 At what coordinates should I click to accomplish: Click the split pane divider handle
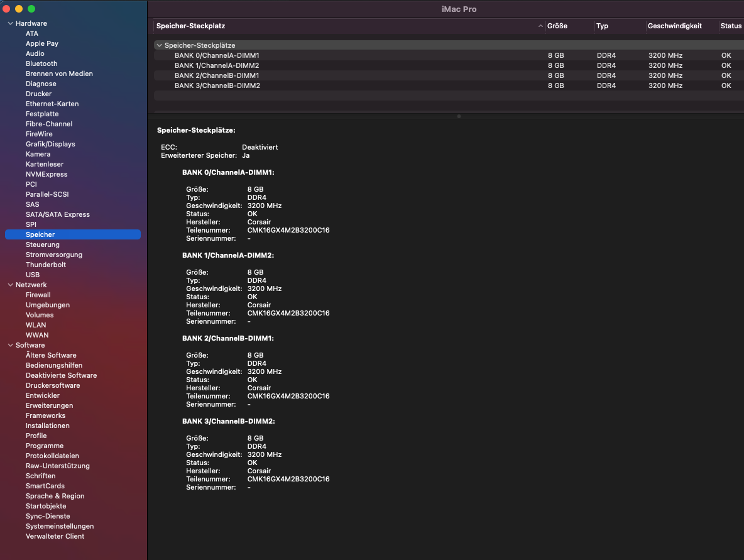tap(459, 116)
